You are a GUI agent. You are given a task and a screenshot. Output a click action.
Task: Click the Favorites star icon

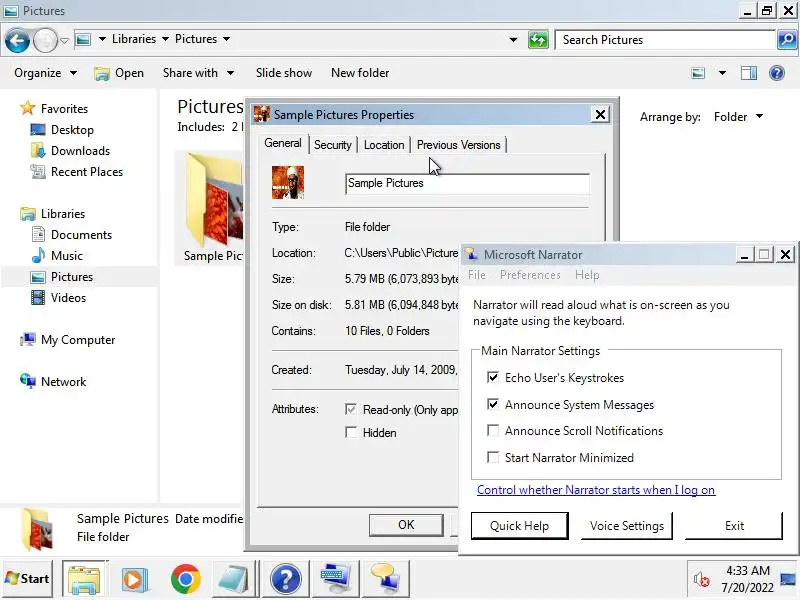pyautogui.click(x=27, y=108)
